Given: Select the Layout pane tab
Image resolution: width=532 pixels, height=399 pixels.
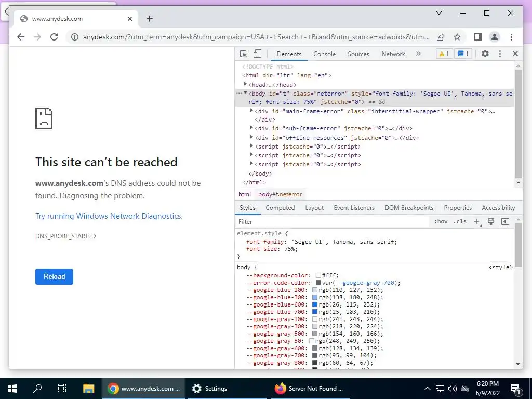Looking at the screenshot, I should (314, 208).
